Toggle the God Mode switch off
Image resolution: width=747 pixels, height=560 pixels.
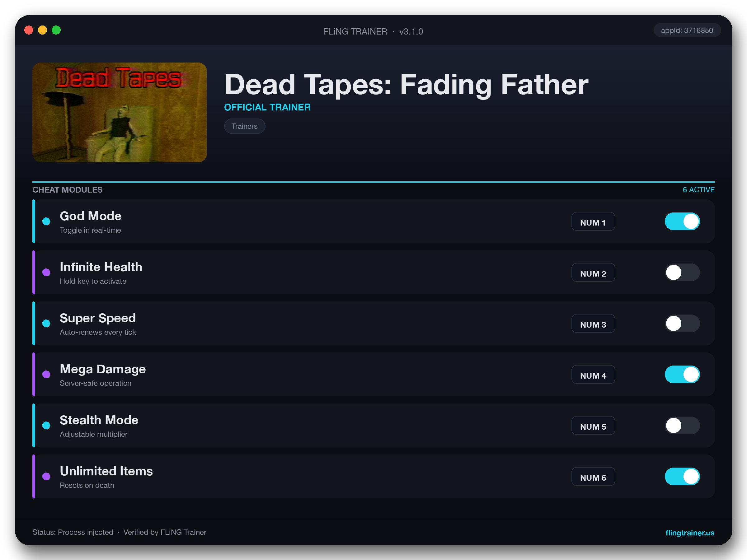click(682, 222)
